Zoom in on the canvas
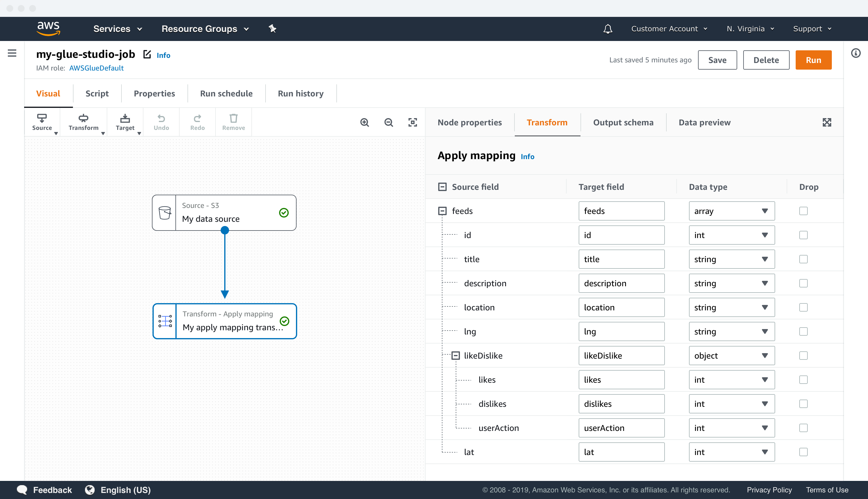The width and height of the screenshot is (868, 499). point(365,122)
